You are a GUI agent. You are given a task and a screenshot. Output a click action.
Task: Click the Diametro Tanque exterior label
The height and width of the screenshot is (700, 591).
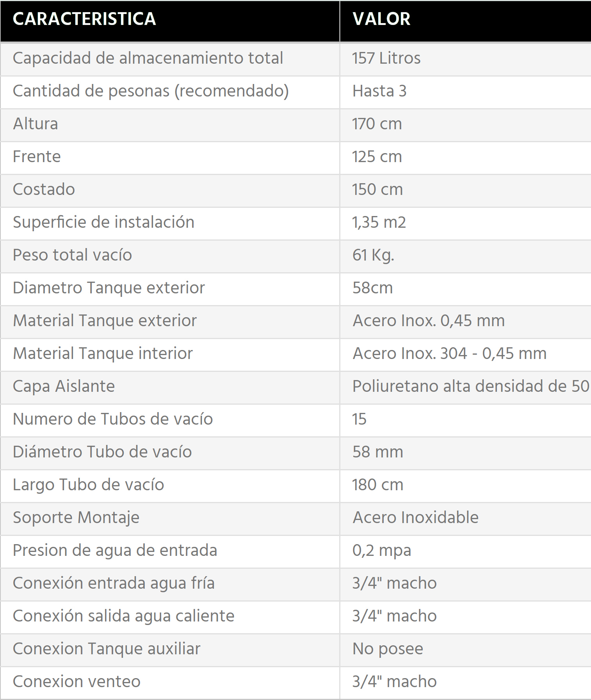click(x=109, y=288)
